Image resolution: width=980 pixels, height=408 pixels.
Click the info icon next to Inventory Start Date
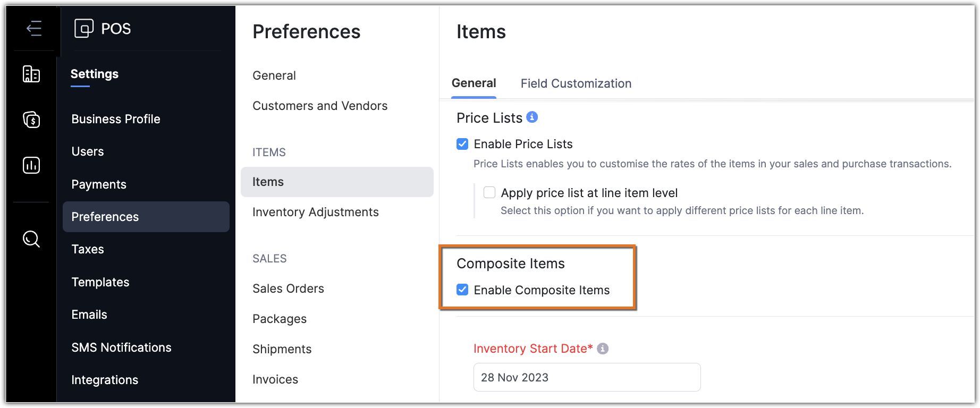(603, 348)
